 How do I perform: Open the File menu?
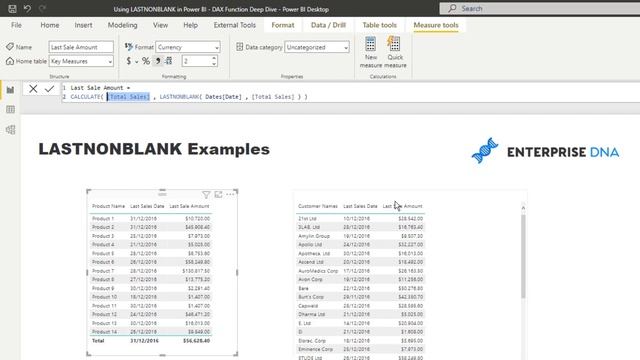coord(16,25)
